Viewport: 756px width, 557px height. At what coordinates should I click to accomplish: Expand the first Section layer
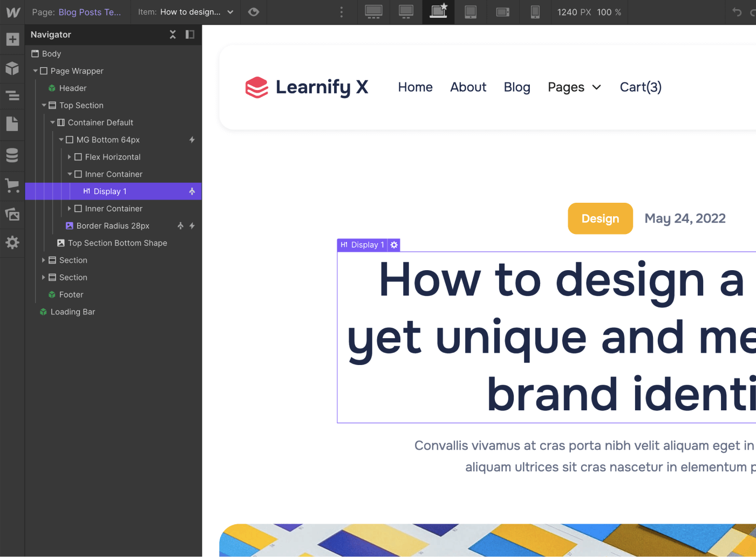(44, 260)
